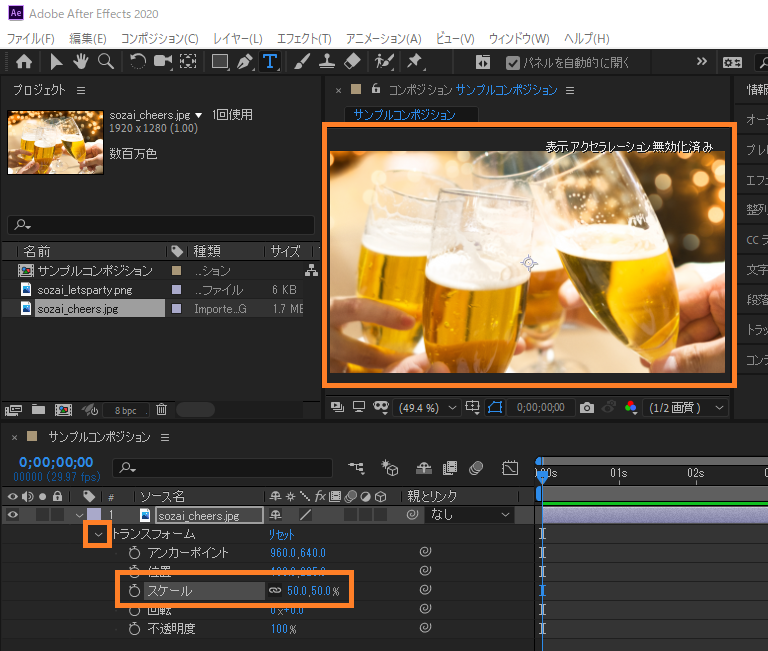Screen dimensions: 768x651
Task: Click the trash icon in Project panel
Action: pos(161,410)
